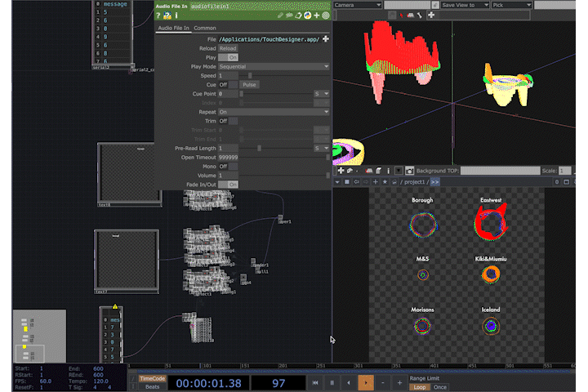Open the Camera dropdown in viewer

pyautogui.click(x=357, y=5)
